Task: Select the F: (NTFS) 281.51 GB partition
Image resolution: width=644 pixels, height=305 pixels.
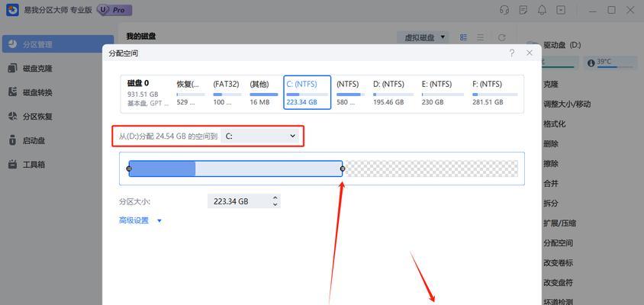Action: 495,93
